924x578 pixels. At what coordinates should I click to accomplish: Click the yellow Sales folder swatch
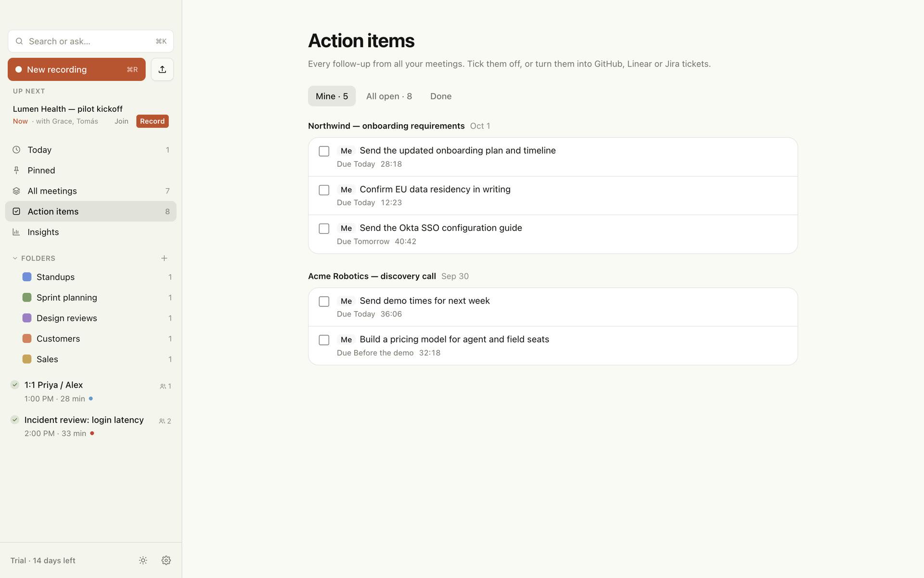coord(27,359)
